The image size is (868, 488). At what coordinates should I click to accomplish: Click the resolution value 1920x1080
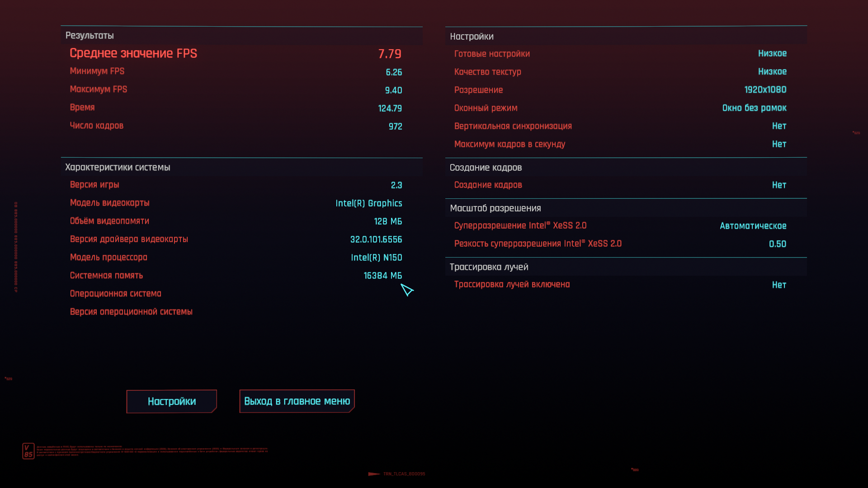[765, 89]
